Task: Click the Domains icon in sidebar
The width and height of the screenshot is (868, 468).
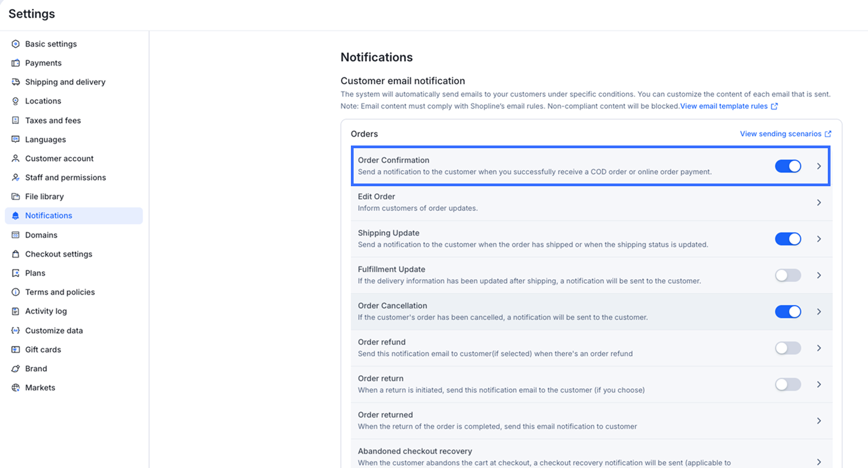Action: tap(16, 235)
